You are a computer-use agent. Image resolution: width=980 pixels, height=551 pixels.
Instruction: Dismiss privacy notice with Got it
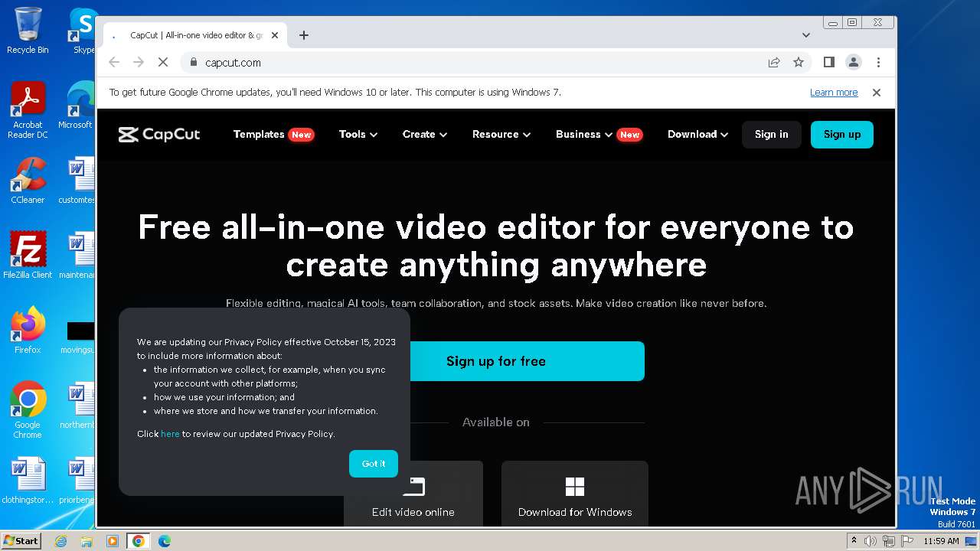coord(374,464)
